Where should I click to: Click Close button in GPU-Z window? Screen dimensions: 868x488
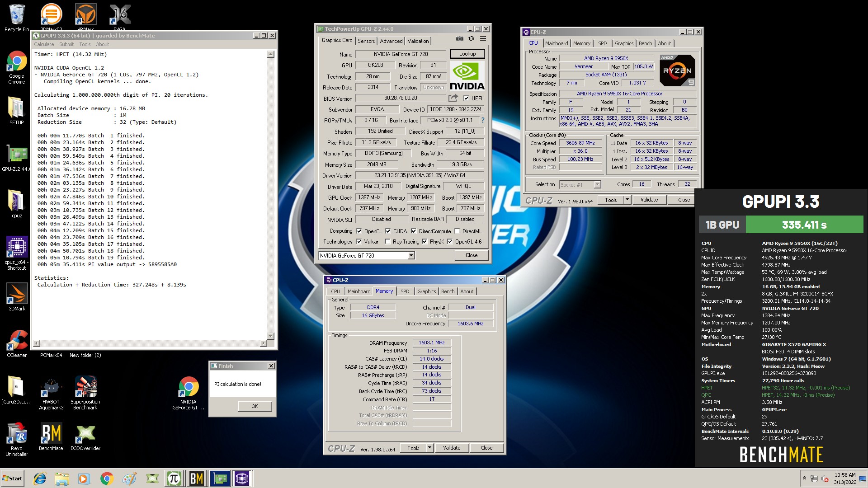pos(472,255)
